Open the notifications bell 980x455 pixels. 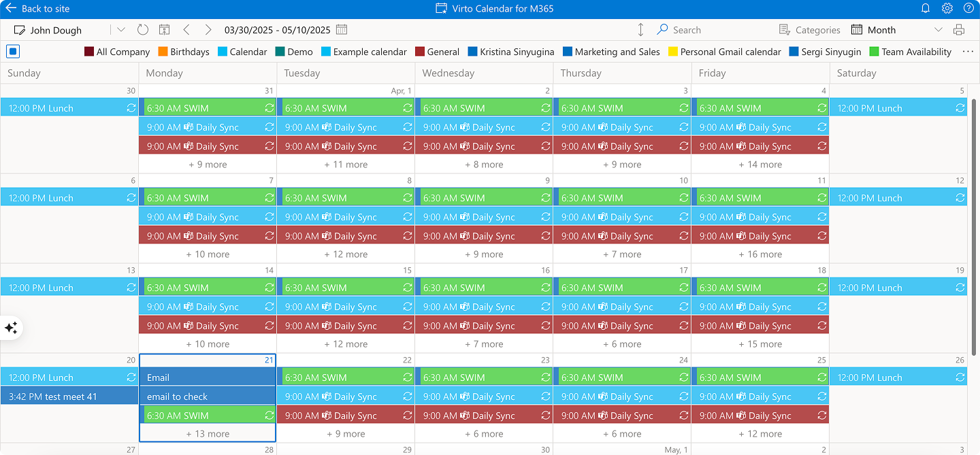(x=926, y=8)
